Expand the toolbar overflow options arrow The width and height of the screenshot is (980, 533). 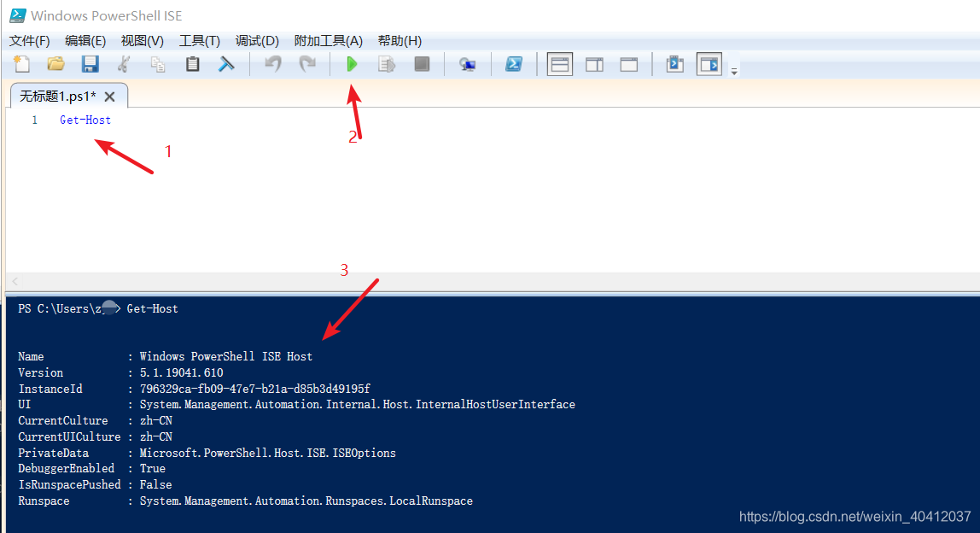pos(734,71)
